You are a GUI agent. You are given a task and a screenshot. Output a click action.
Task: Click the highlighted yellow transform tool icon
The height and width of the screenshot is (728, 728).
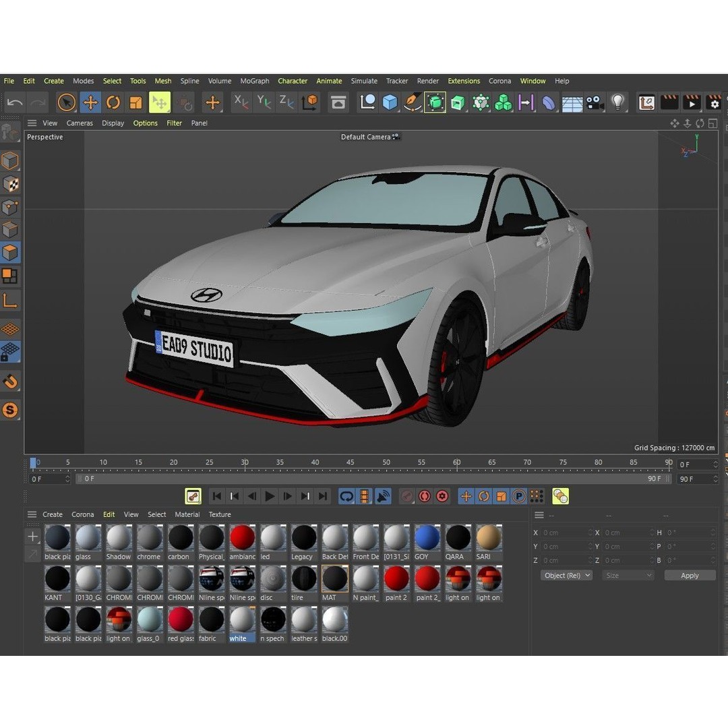point(159,102)
